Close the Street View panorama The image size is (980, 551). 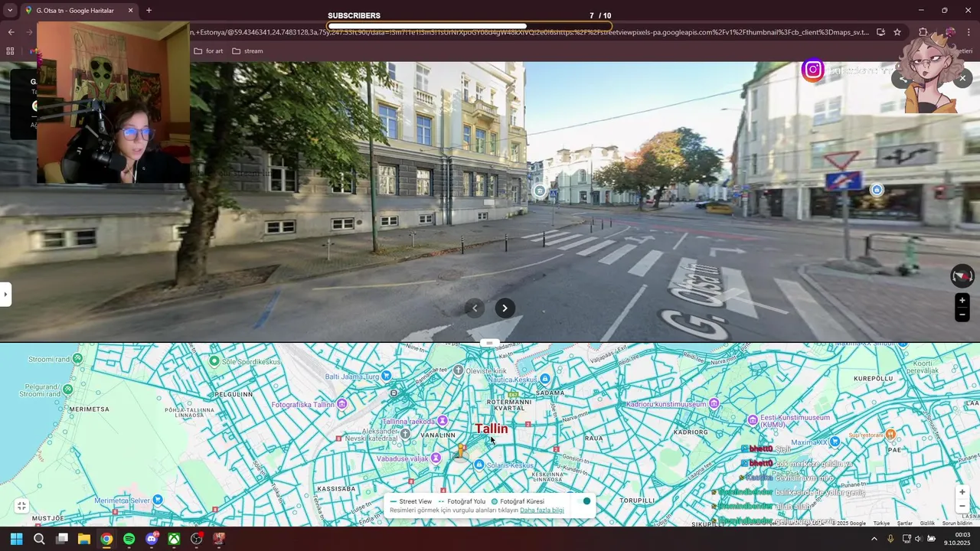tap(963, 77)
